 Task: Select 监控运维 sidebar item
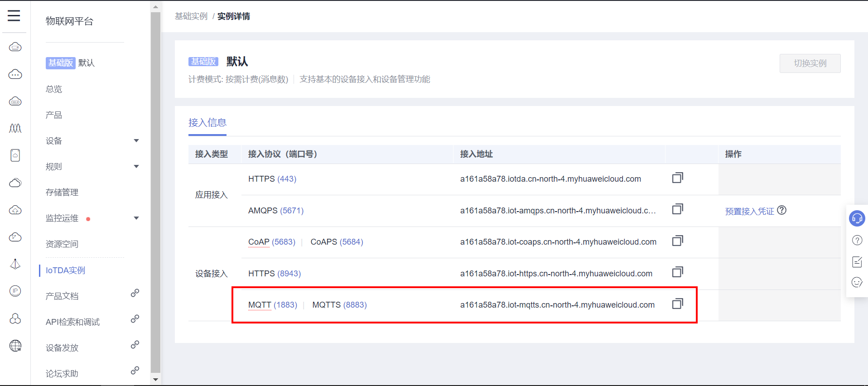(62, 218)
